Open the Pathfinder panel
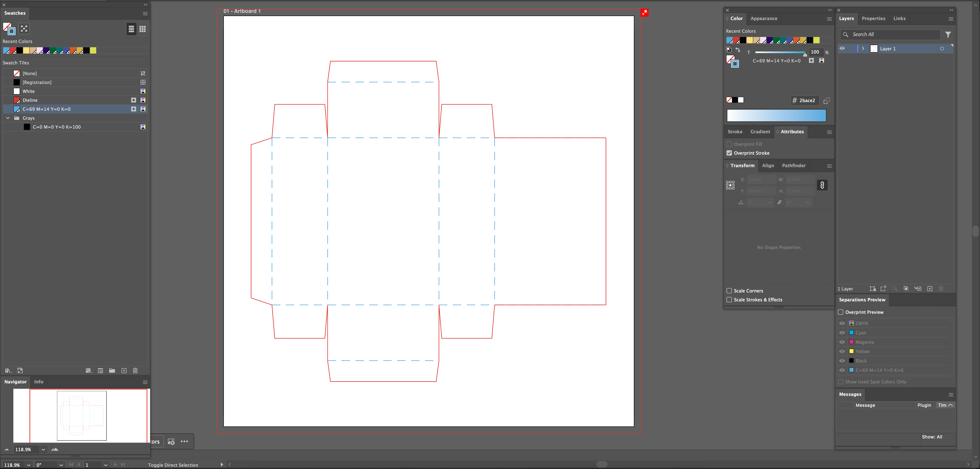 794,166
